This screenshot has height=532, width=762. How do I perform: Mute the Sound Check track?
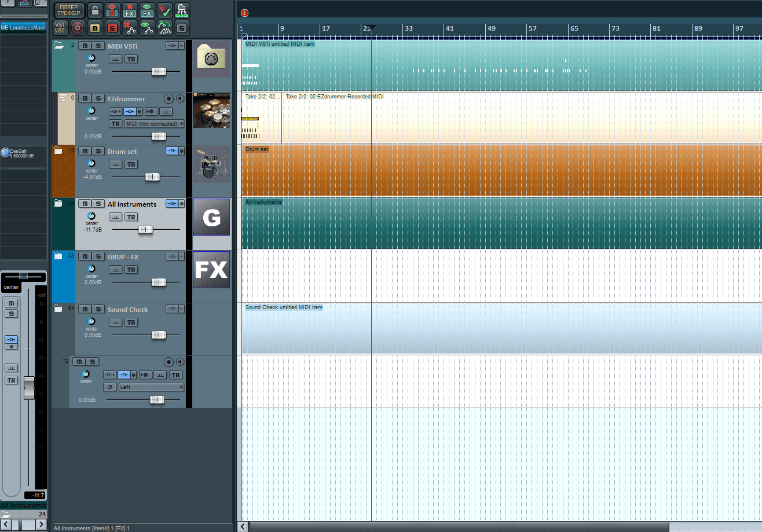[85, 309]
